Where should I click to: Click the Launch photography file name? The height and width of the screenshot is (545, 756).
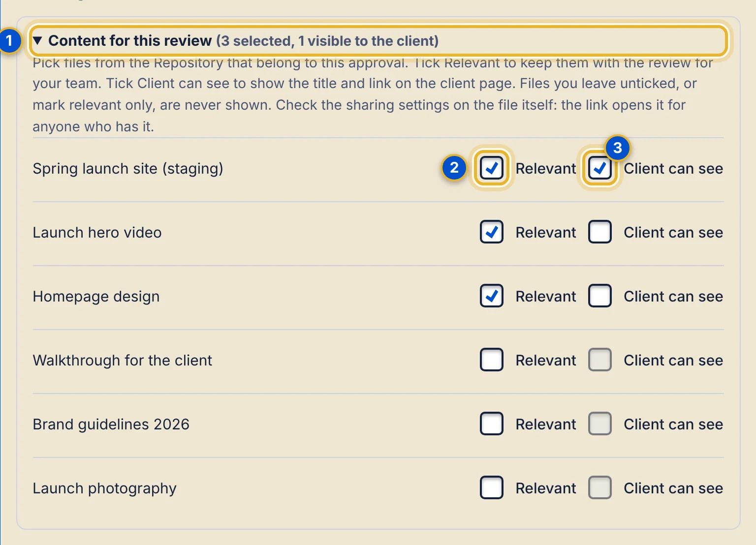104,488
